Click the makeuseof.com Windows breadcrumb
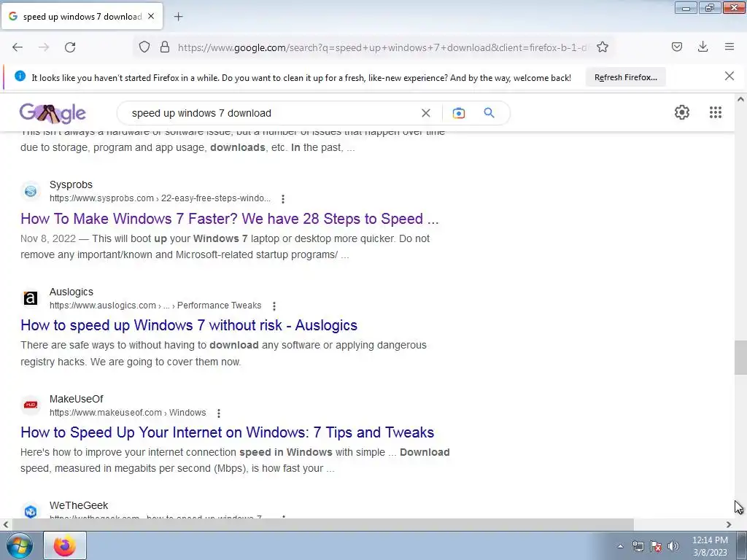Image resolution: width=747 pixels, height=560 pixels. point(128,413)
